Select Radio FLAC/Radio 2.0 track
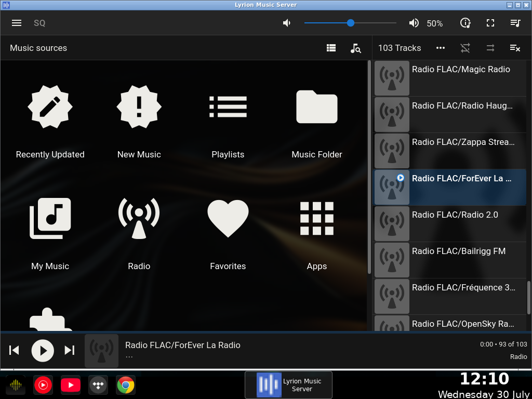This screenshot has width=532, height=399. pos(449,223)
